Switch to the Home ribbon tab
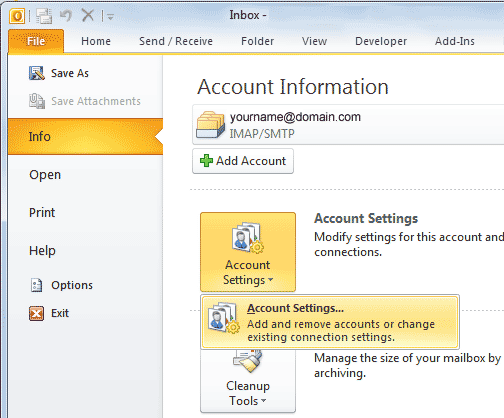This screenshot has height=418, width=504. pyautogui.click(x=96, y=41)
